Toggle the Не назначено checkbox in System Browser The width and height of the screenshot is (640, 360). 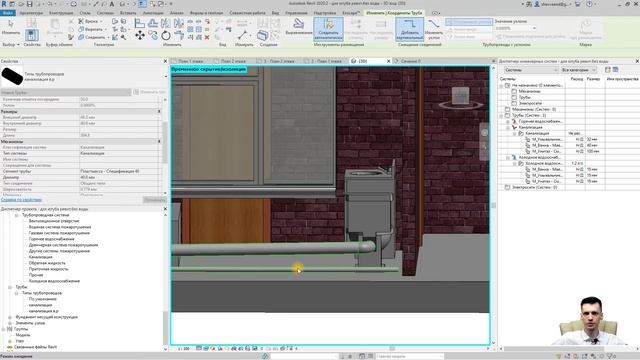pyautogui.click(x=507, y=85)
